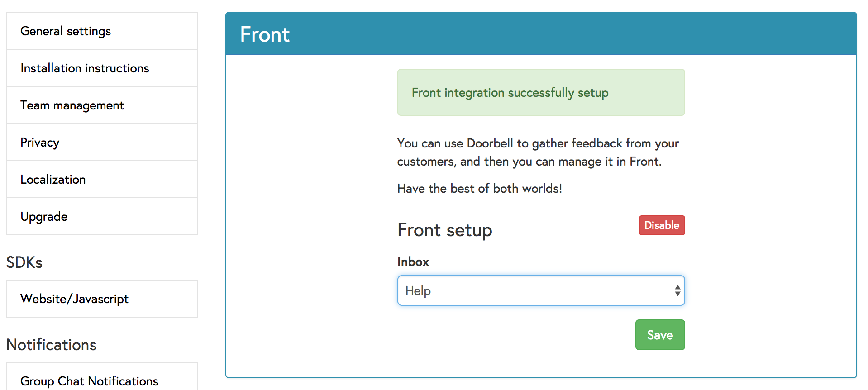Click the 'Have the best of both worlds!' text
868x390 pixels.
click(479, 189)
